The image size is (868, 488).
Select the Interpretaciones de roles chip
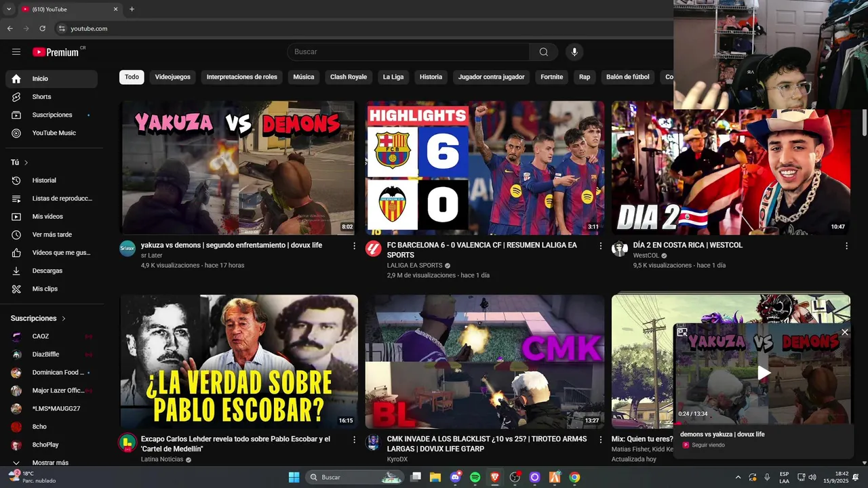[x=242, y=77]
